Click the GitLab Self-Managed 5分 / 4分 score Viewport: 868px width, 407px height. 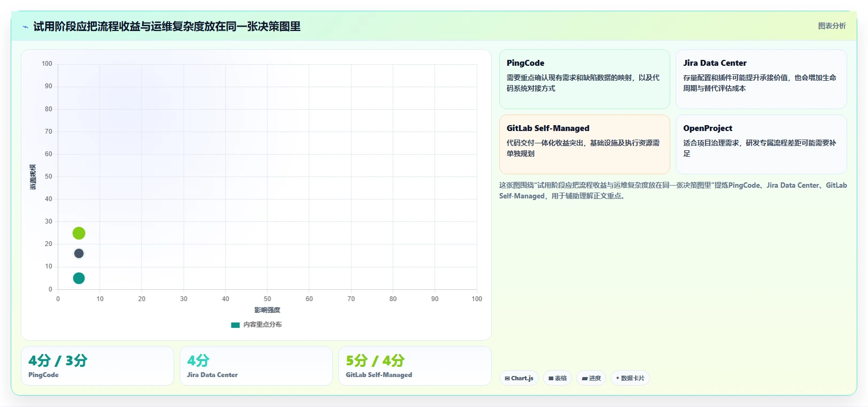tap(415, 366)
